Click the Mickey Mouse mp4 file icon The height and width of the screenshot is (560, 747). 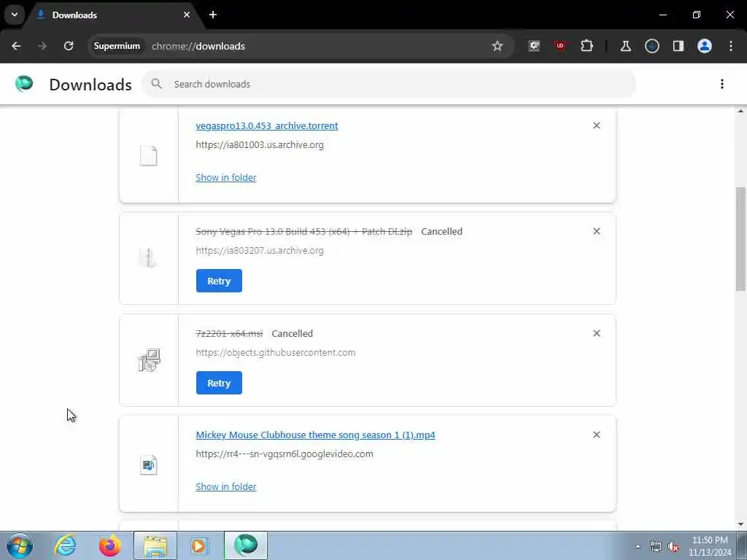(x=149, y=464)
